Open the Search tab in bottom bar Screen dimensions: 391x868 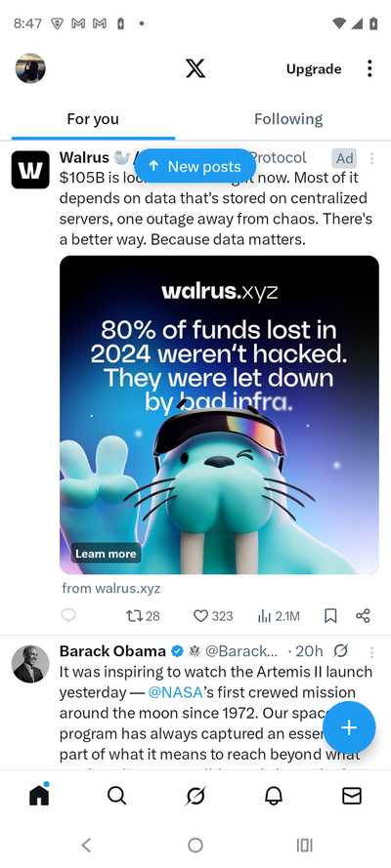[x=117, y=796]
